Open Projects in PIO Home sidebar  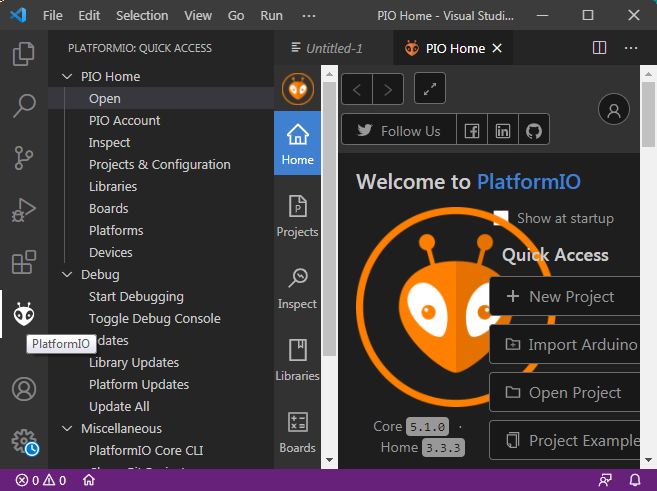click(x=297, y=216)
